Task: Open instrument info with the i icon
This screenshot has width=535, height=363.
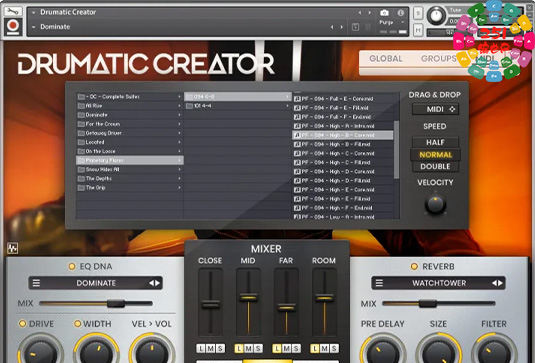Action: point(401,13)
